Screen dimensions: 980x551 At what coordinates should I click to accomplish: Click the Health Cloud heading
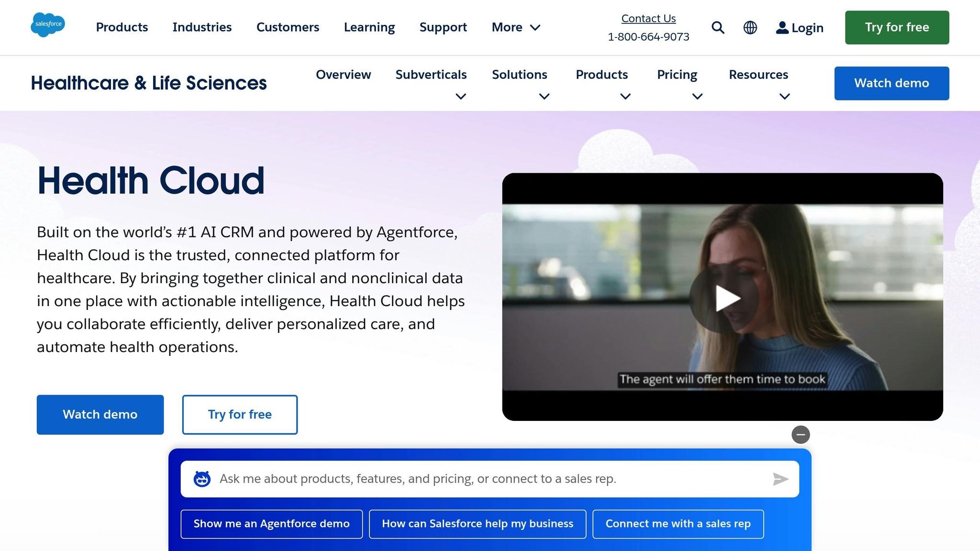point(151,181)
